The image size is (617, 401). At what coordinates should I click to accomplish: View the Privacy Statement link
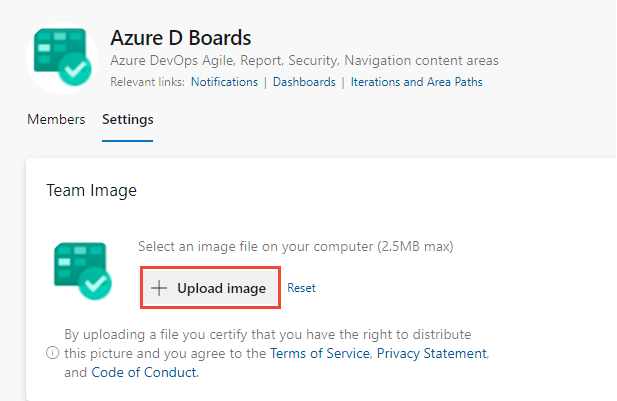pos(432,353)
